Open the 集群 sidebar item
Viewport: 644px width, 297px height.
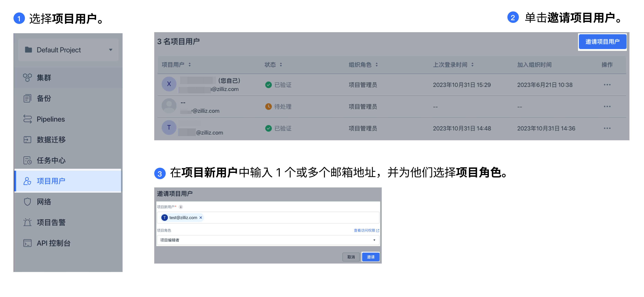point(68,78)
